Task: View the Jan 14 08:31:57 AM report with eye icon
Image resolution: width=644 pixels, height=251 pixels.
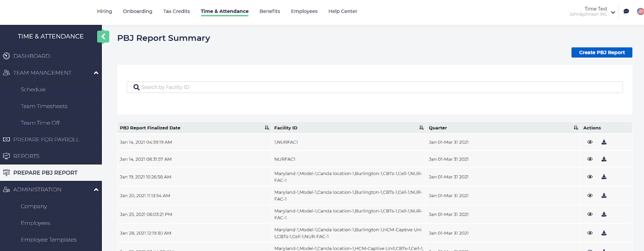Action: point(590,159)
